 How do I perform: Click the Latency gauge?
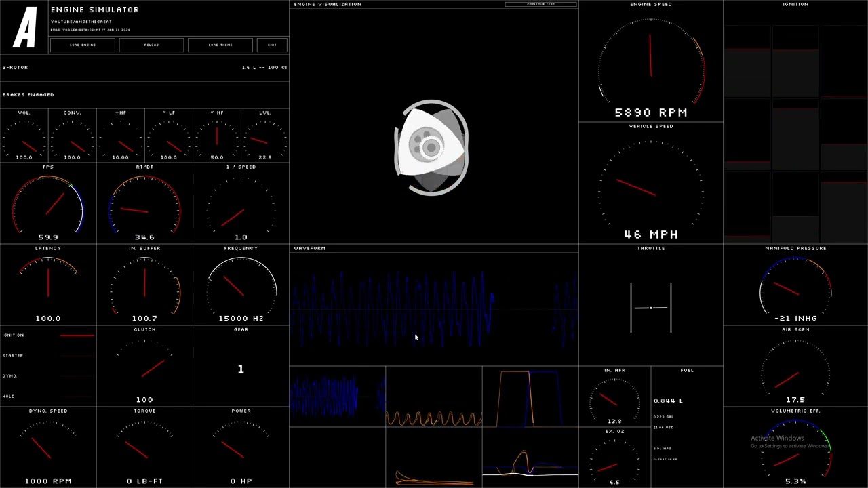pos(48,285)
